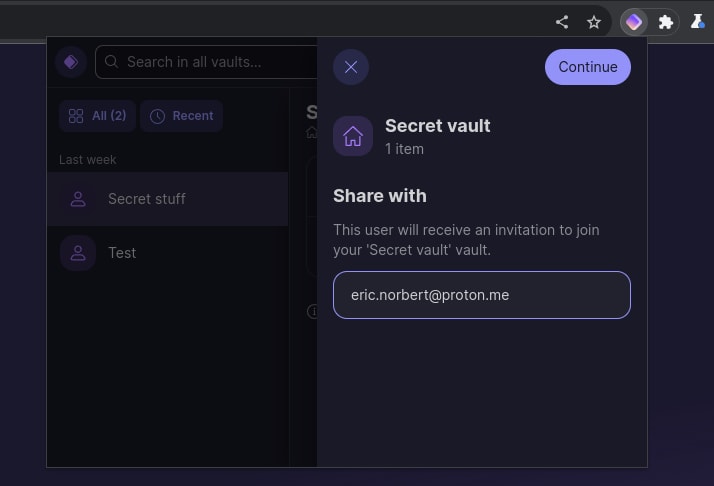Click the invitation email address field
Screen dimensions: 714x486
click(x=481, y=295)
